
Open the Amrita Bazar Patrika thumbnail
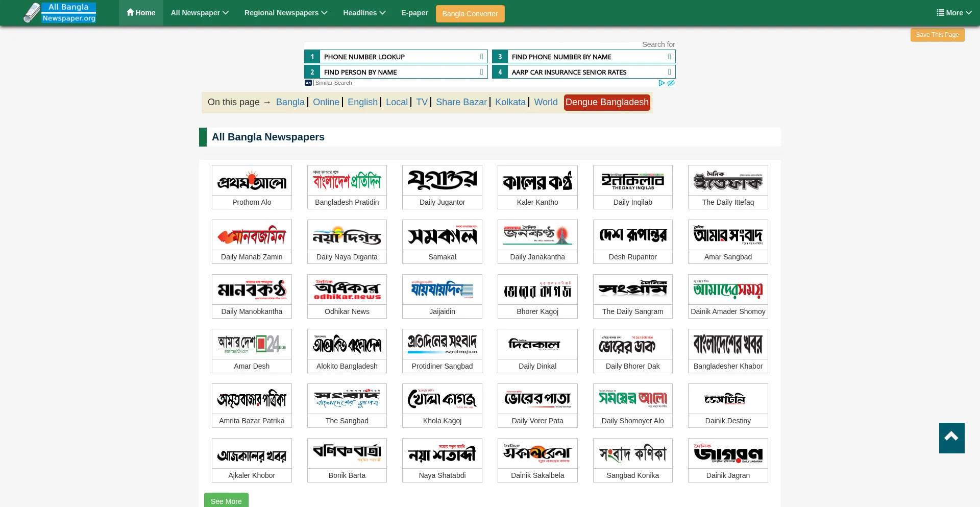click(252, 399)
